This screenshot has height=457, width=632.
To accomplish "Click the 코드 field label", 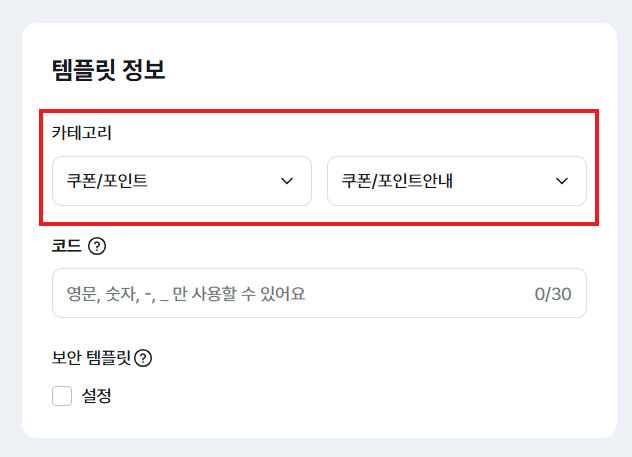I will (x=66, y=246).
